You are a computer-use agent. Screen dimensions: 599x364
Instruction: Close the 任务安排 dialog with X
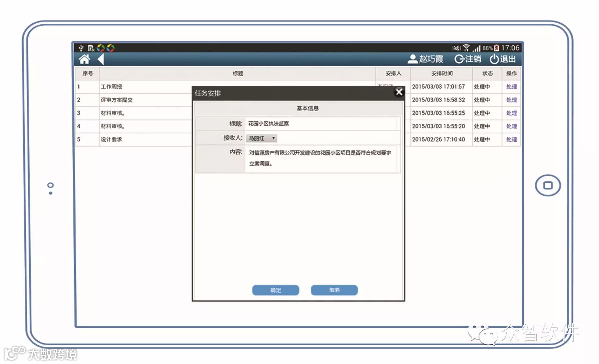(x=399, y=92)
